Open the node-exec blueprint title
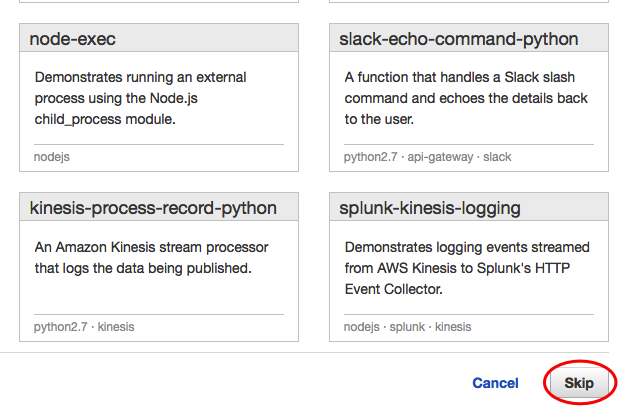Screen dimensions: 642x407 (73, 39)
